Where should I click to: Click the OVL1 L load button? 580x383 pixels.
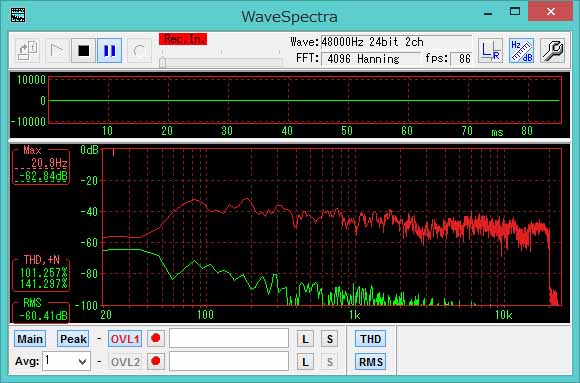coord(305,339)
